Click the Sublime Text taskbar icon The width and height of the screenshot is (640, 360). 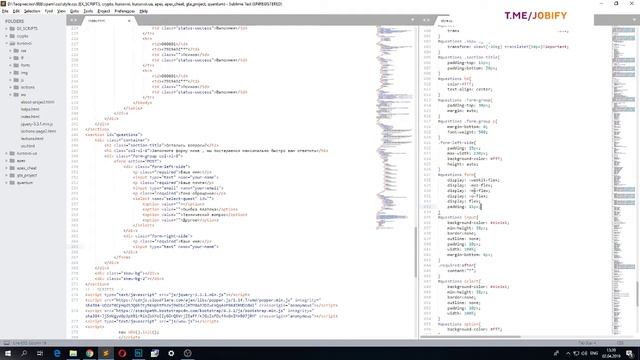coord(106,353)
